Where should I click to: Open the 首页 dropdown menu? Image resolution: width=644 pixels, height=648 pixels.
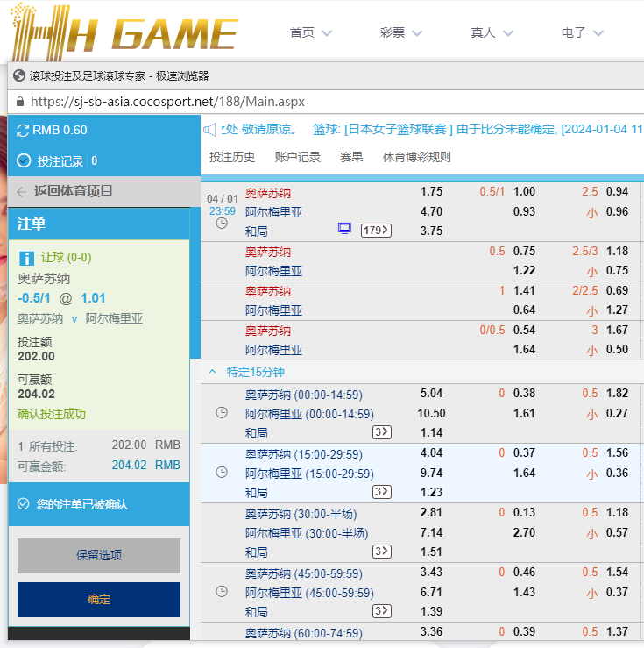point(310,32)
